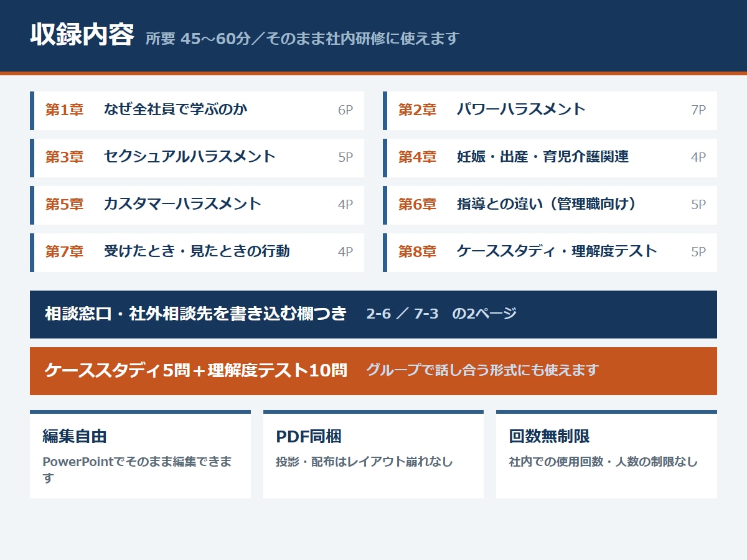This screenshot has width=747, height=560.
Task: Click the 5P page count of 第8章
Action: coord(698,252)
